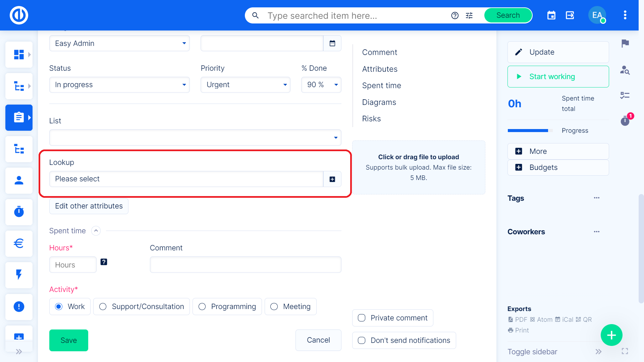
Task: Jump to the Diagrams section link
Action: [x=379, y=102]
